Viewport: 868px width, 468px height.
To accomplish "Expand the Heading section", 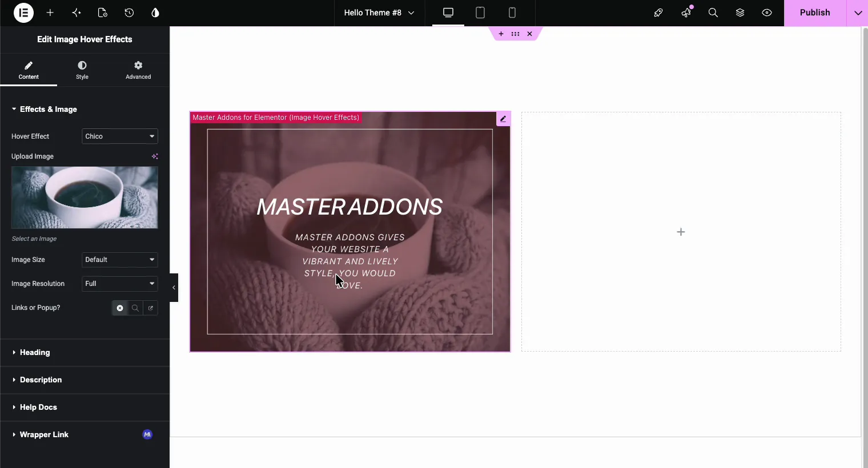I will 85,353.
